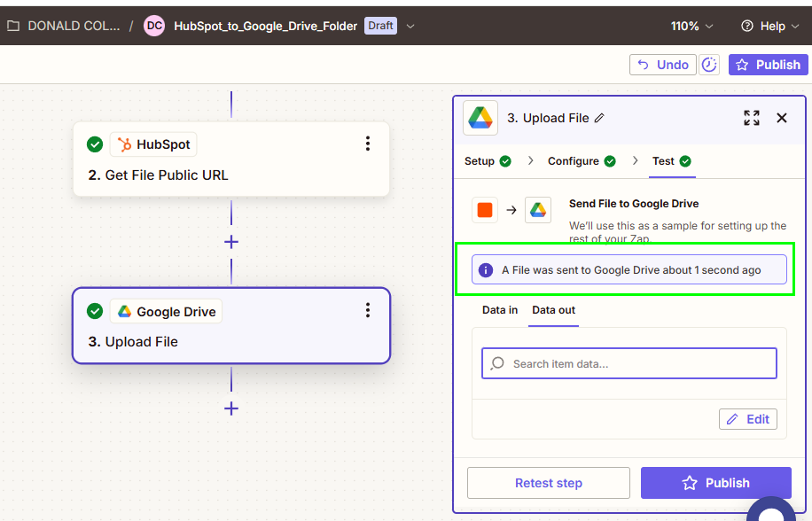Click the Google Drive app logo chip
Image resolution: width=812 pixels, height=521 pixels.
pyautogui.click(x=166, y=312)
